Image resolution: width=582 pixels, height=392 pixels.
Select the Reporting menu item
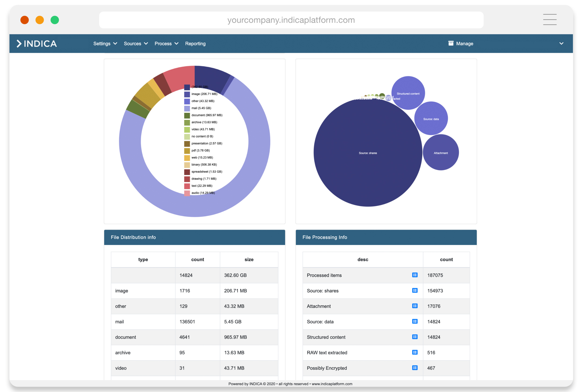195,44
